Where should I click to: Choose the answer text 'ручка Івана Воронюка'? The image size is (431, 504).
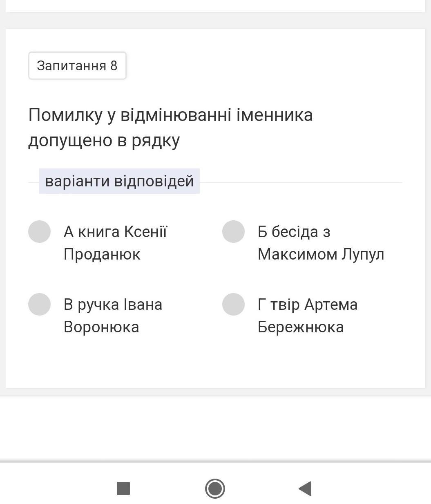point(113,316)
